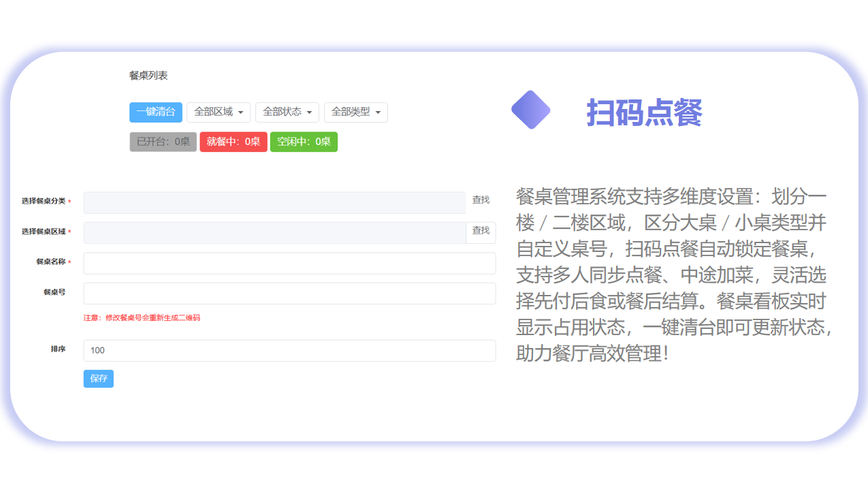Click the 选择餐桌区域 selection field
This screenshot has width=868, height=487.
[x=274, y=232]
